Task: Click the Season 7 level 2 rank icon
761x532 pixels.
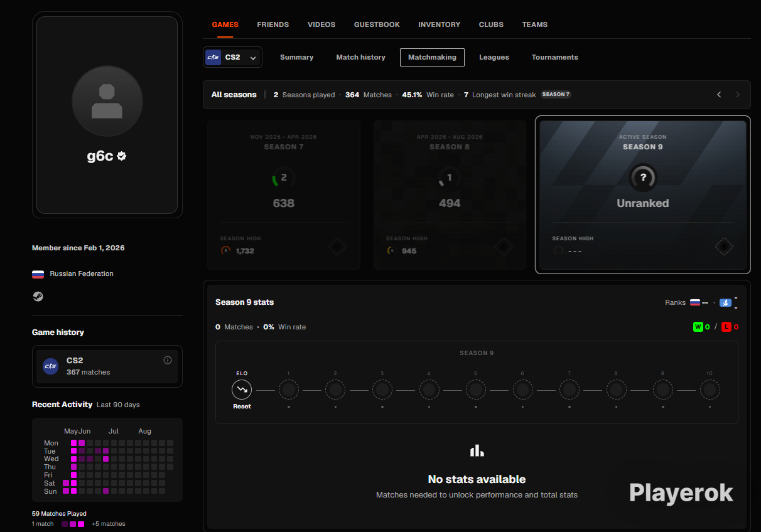Action: coord(283,178)
